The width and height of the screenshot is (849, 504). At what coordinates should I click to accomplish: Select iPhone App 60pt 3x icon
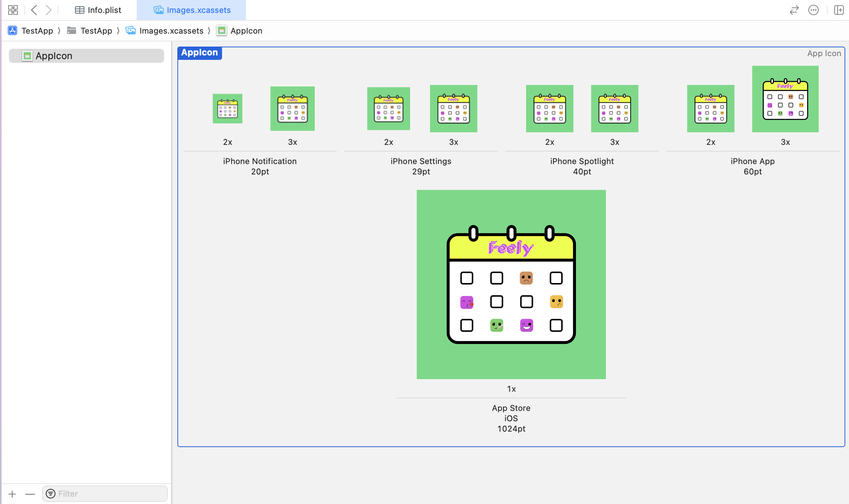click(785, 99)
